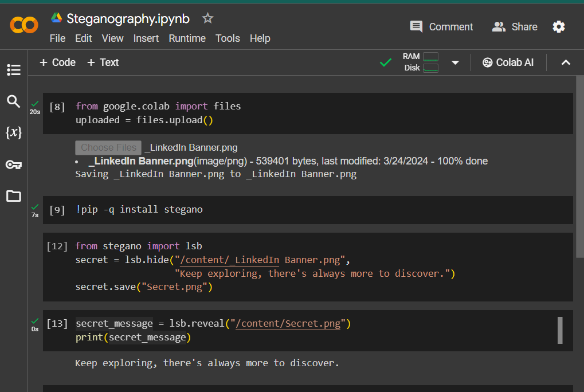The height and width of the screenshot is (392, 584).
Task: View RAM and Disk resource usage
Action: click(421, 62)
